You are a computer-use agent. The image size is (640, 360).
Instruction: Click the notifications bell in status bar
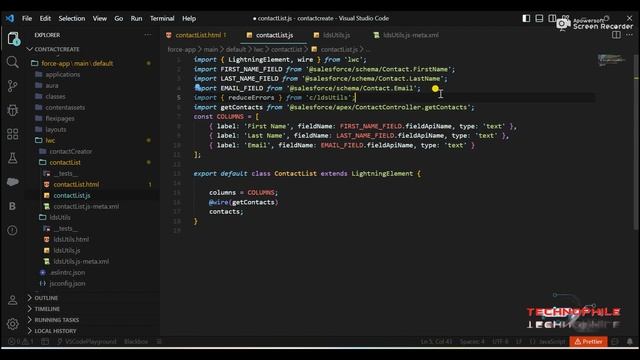[630, 341]
